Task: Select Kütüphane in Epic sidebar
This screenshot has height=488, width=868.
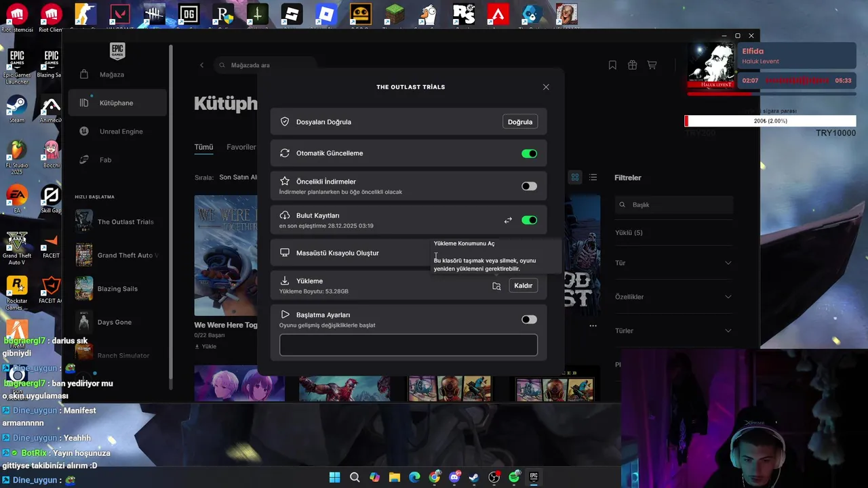Action: point(117,103)
